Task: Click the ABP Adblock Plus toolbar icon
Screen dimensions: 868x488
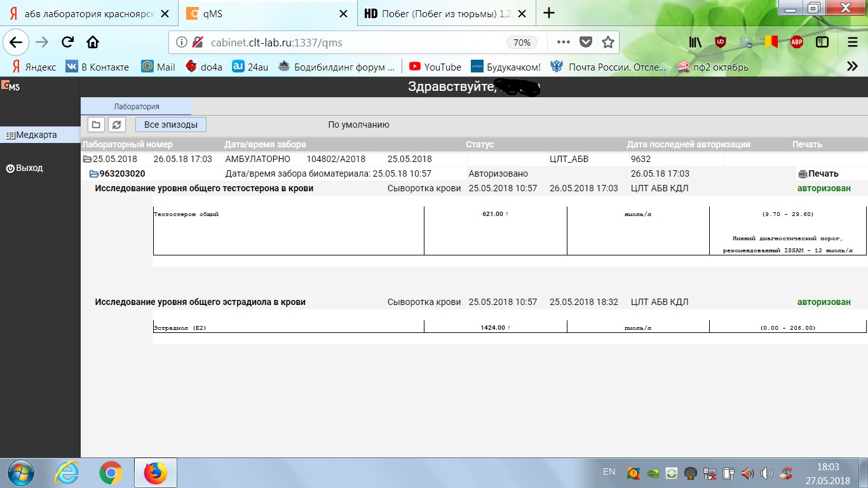Action: (x=796, y=41)
